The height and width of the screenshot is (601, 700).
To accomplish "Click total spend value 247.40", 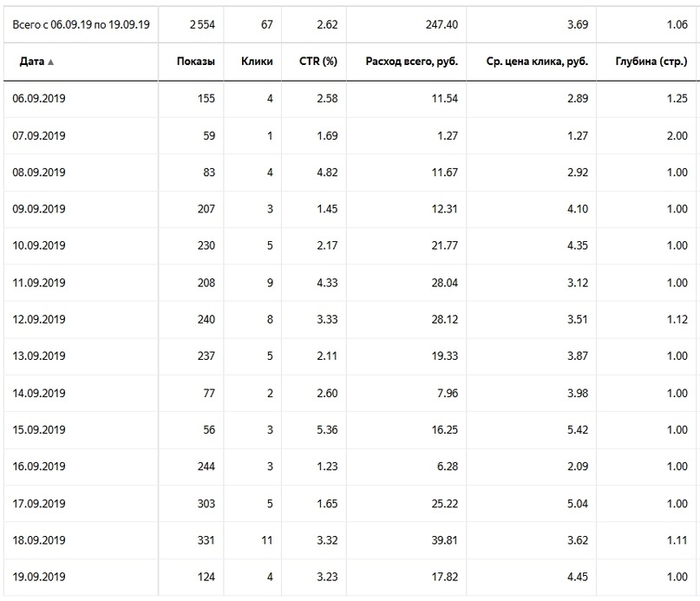I will (442, 24).
